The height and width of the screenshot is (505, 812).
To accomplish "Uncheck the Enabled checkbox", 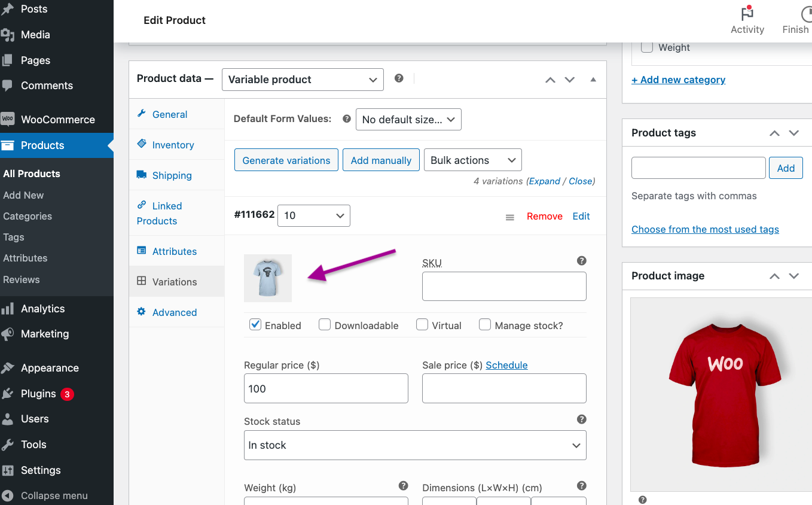I will [255, 325].
